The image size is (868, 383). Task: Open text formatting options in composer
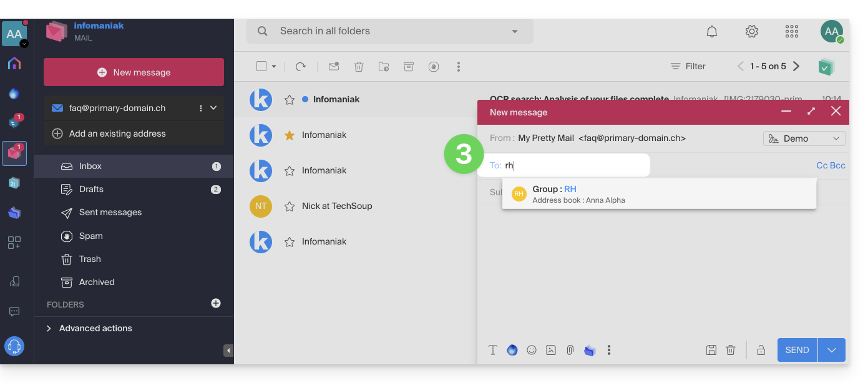click(493, 350)
